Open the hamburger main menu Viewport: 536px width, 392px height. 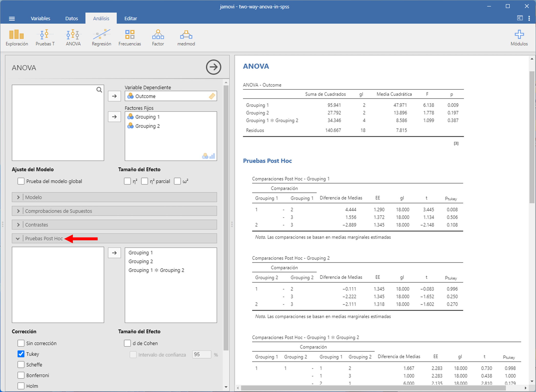click(12, 19)
